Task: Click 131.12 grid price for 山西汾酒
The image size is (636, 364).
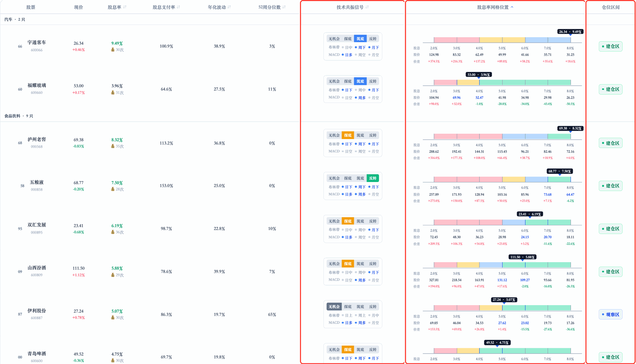Action: [x=502, y=280]
